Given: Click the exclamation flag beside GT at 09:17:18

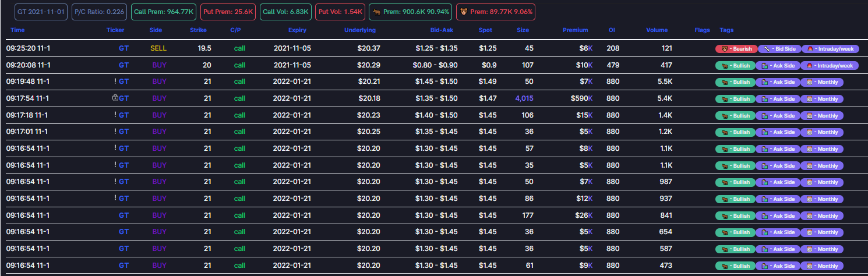Looking at the screenshot, I should (x=115, y=115).
